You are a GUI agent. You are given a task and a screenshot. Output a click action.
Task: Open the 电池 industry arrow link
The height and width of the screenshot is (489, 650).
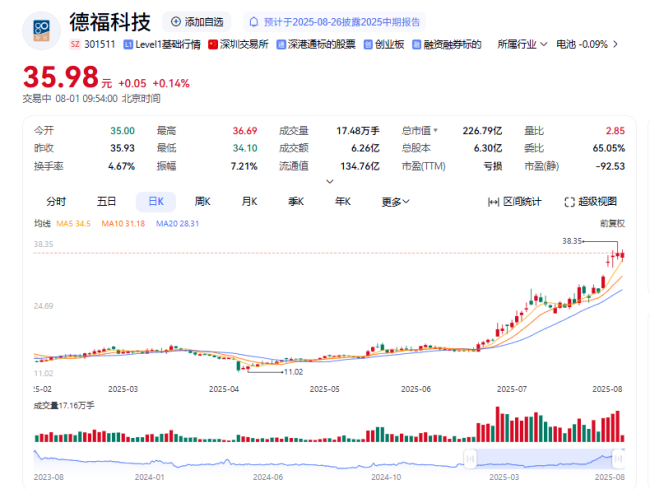click(x=615, y=45)
